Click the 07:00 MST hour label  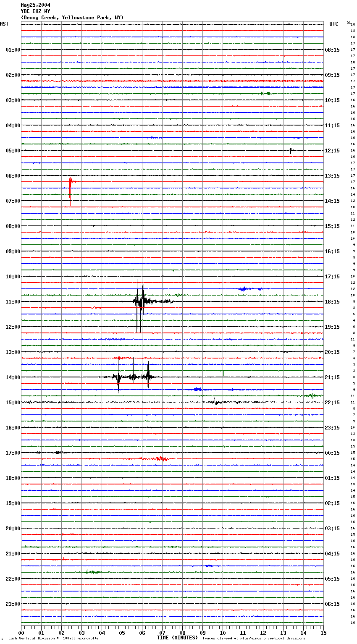[x=13, y=201]
